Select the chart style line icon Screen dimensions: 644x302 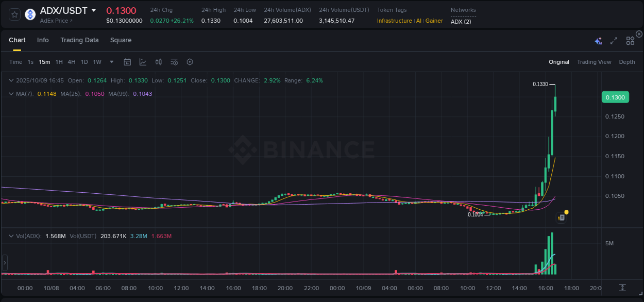click(x=143, y=62)
